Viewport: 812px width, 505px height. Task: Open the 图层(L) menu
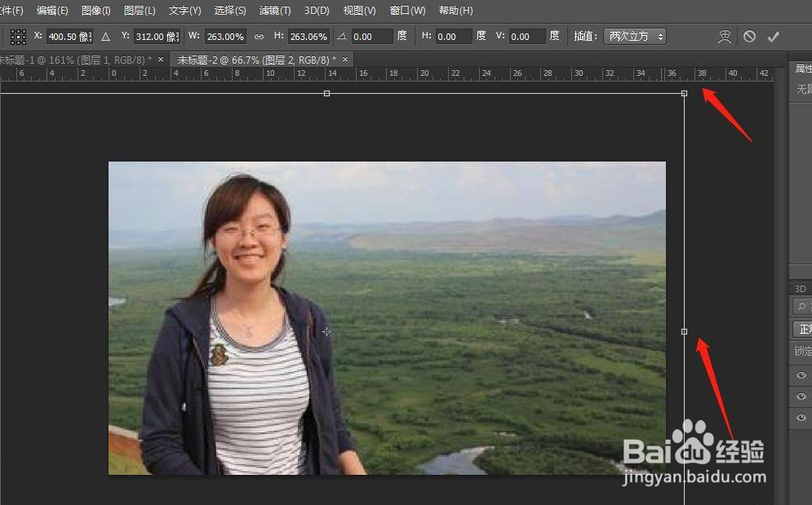(x=140, y=11)
